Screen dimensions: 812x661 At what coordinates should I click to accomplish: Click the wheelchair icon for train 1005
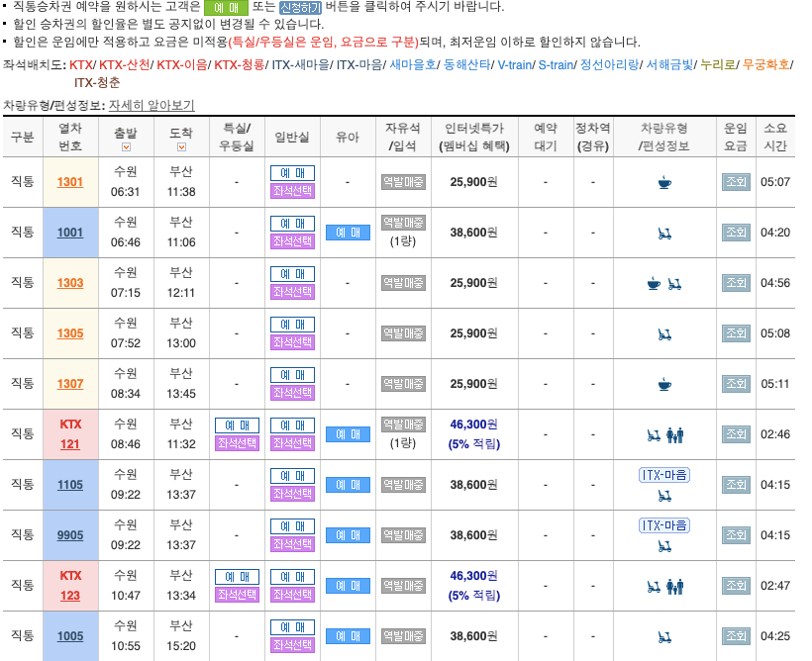664,637
